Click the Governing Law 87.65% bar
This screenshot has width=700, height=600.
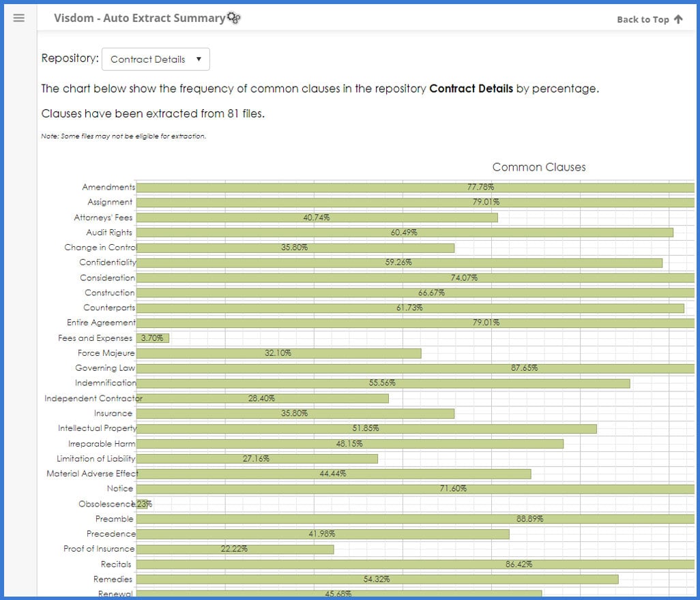pyautogui.click(x=415, y=368)
